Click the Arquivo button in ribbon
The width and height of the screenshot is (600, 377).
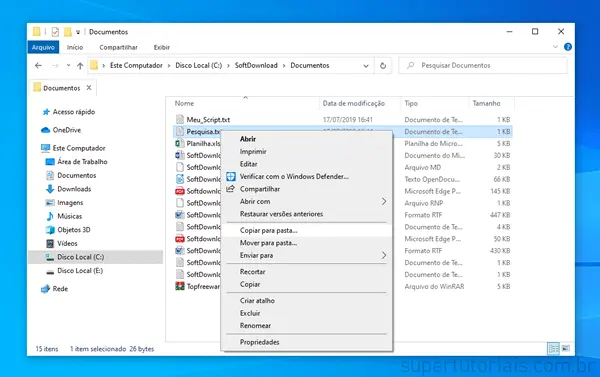click(43, 47)
